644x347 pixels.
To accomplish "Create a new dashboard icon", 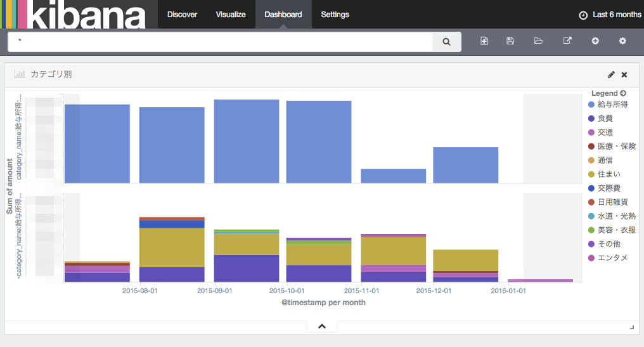I will (484, 41).
